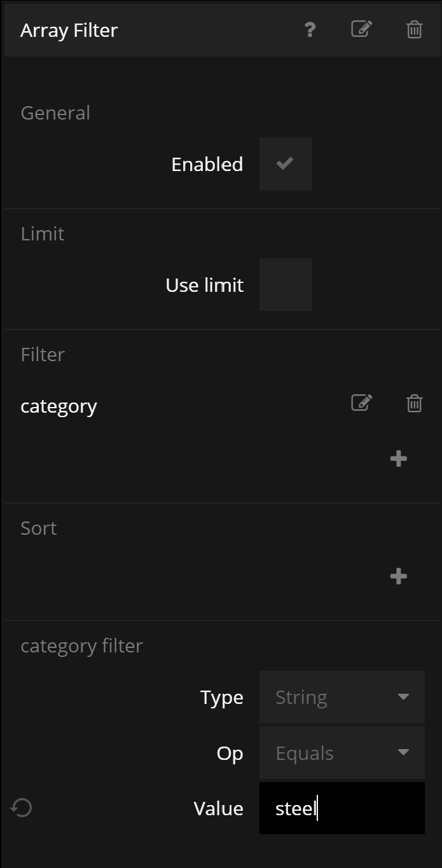The image size is (442, 868).
Task: Select the category item in Filter list
Action: click(x=59, y=406)
